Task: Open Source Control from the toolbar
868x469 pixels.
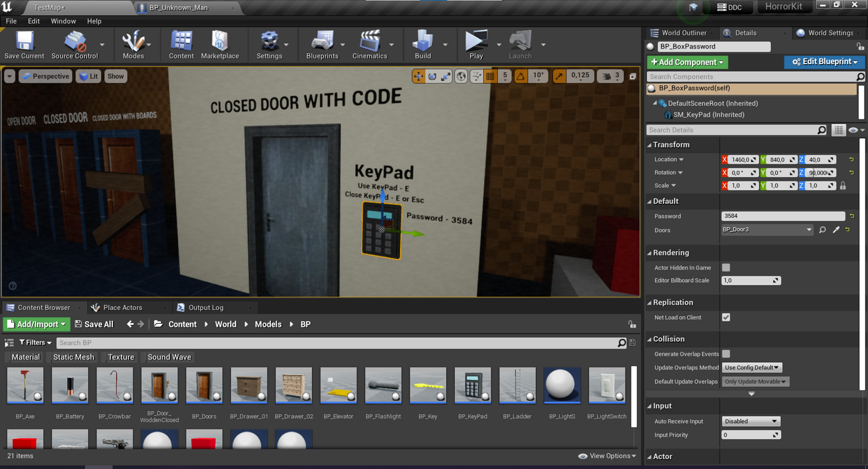Action: tap(75, 42)
